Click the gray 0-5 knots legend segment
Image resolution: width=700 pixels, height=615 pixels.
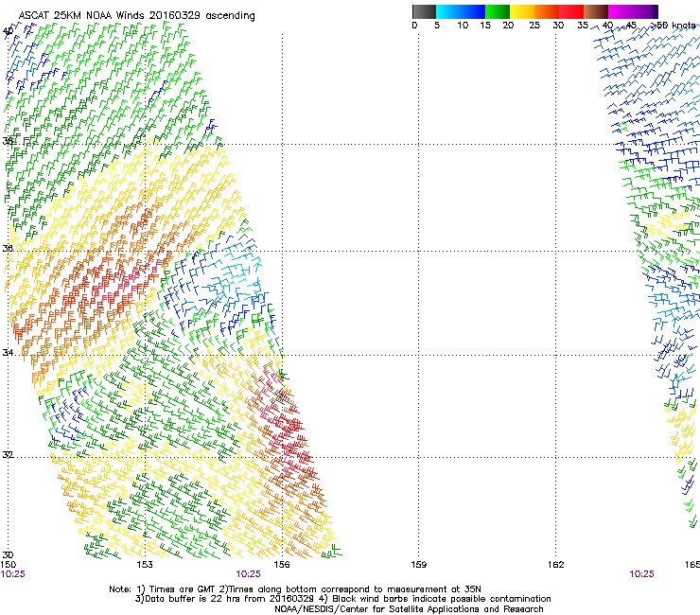pyautogui.click(x=424, y=11)
